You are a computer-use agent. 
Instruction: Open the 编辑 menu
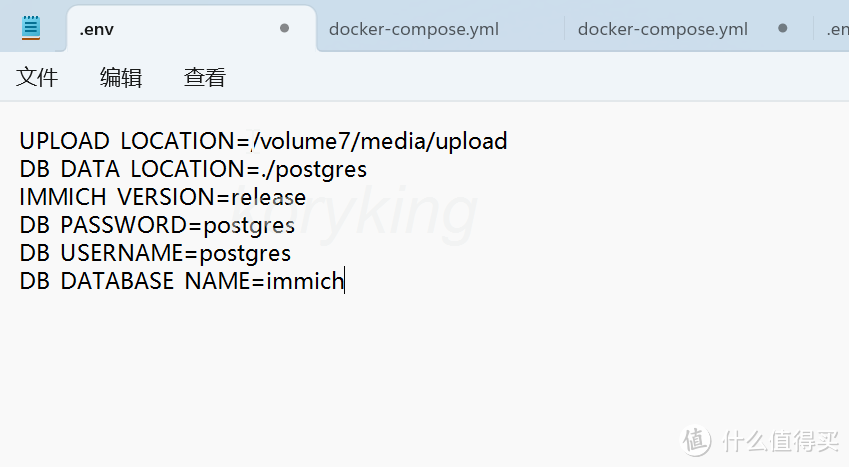pyautogui.click(x=121, y=77)
